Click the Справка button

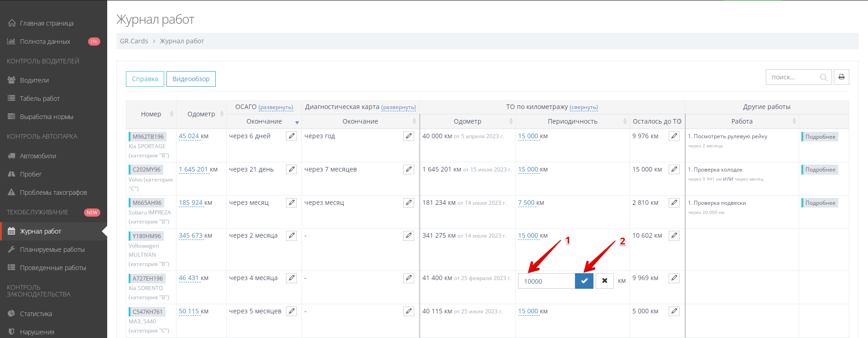[145, 79]
